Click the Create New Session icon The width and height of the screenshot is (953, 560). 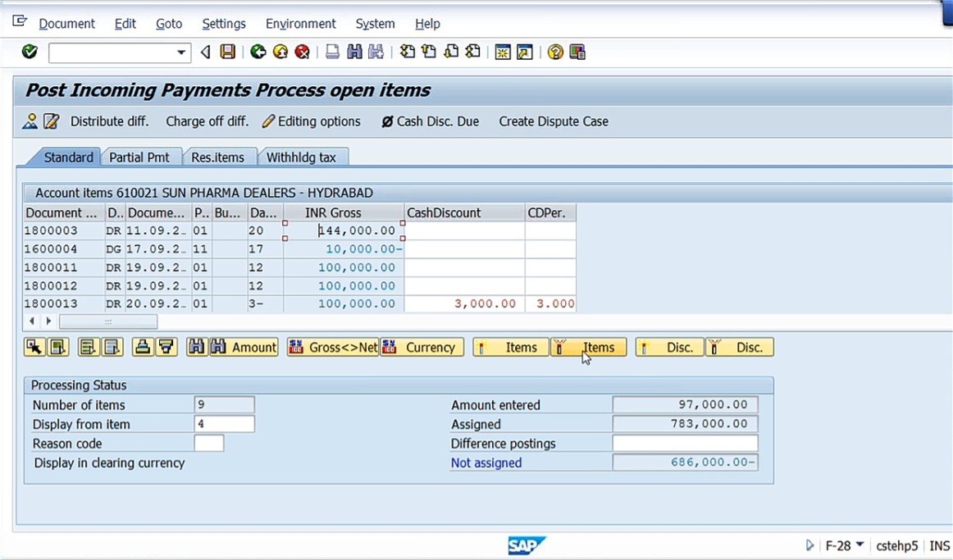click(x=503, y=52)
